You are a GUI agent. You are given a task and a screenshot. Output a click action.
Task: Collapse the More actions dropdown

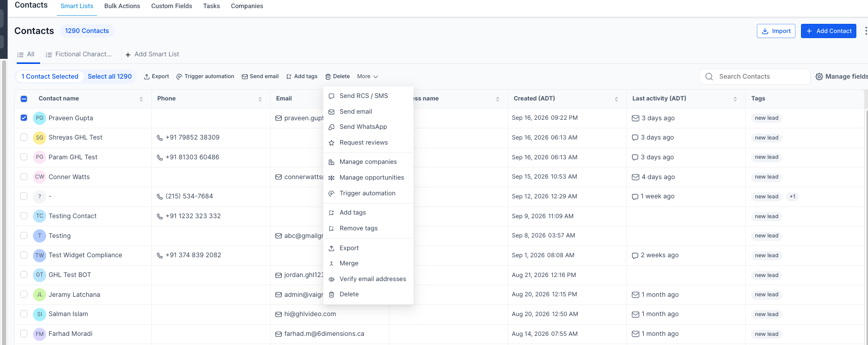[368, 77]
